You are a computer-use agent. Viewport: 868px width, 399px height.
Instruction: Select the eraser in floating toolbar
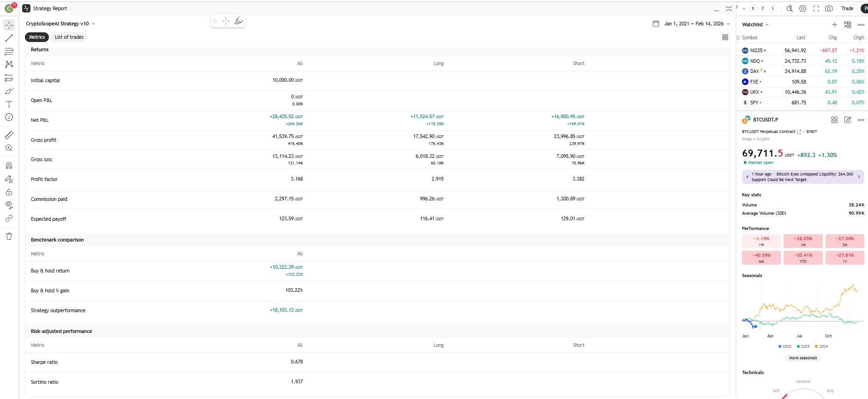pyautogui.click(x=239, y=21)
